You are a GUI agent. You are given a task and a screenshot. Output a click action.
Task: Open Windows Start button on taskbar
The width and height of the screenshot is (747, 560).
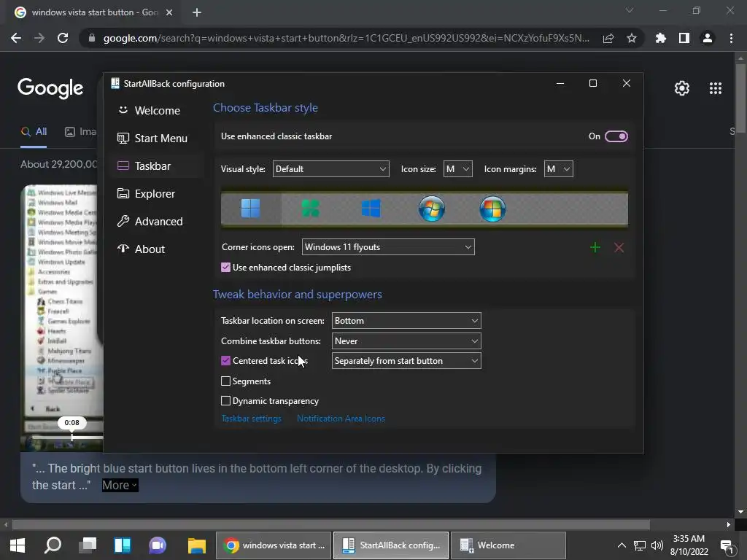(x=18, y=545)
